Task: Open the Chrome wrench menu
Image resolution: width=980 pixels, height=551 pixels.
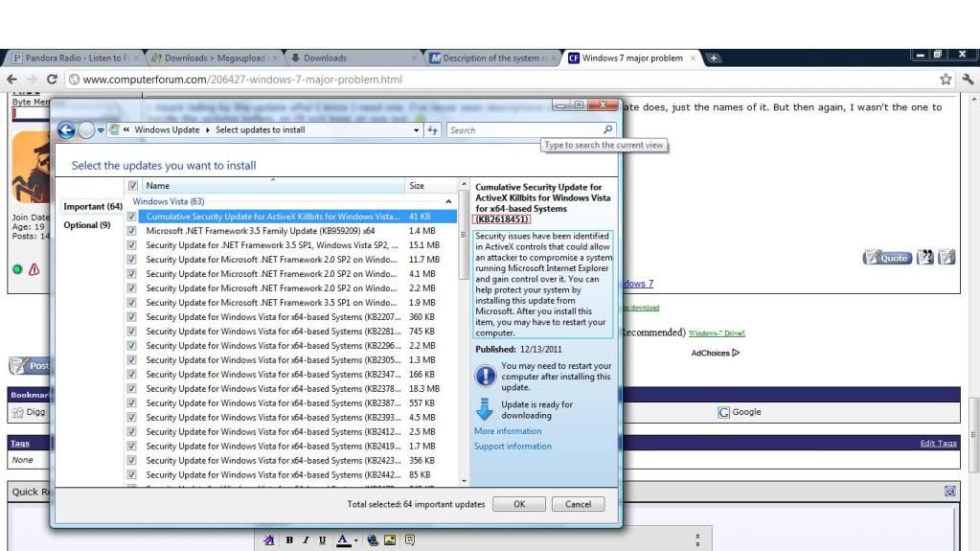Action: pyautogui.click(x=969, y=80)
